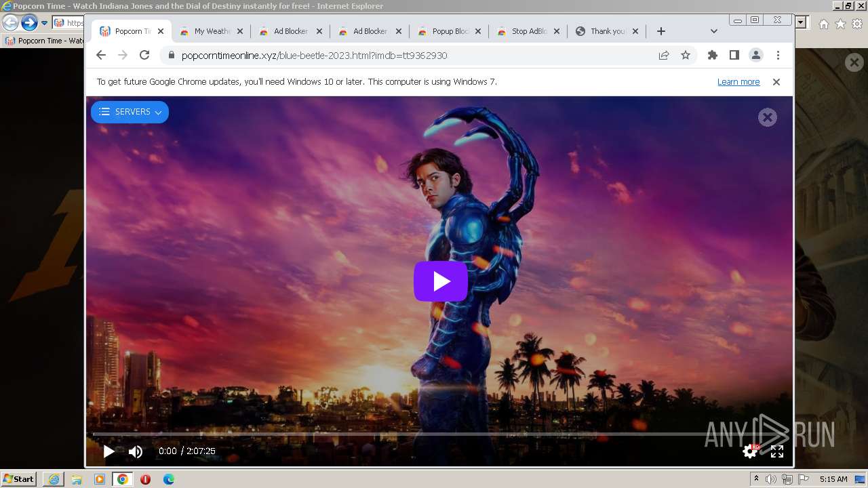Open Windows Explorer folder taskbar icon
868x488 pixels.
(x=77, y=479)
